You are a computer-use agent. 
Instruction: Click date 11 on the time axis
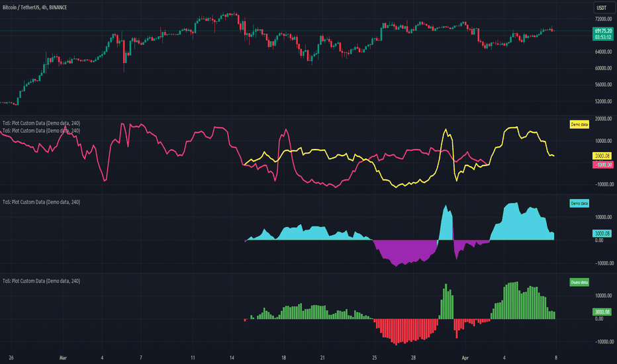(193, 357)
